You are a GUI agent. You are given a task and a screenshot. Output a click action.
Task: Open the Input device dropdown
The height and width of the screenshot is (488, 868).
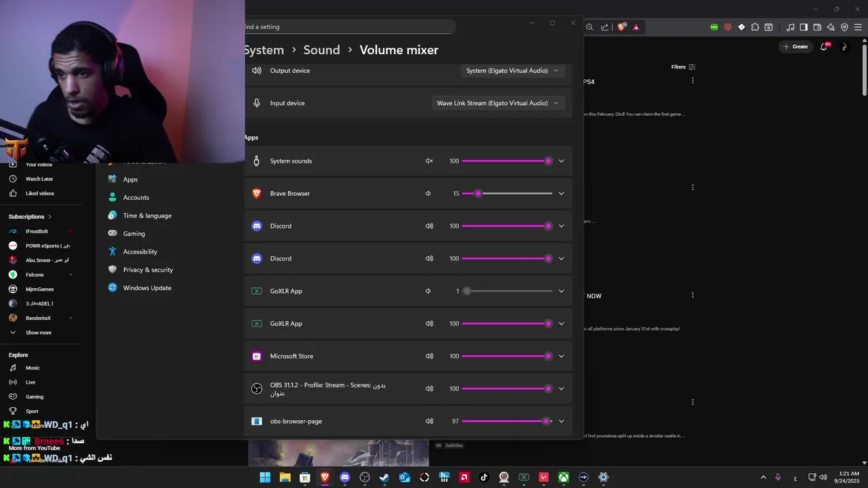pos(498,103)
